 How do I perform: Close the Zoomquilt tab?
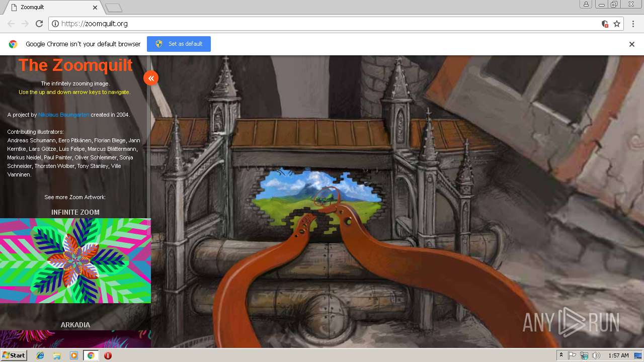click(x=95, y=8)
